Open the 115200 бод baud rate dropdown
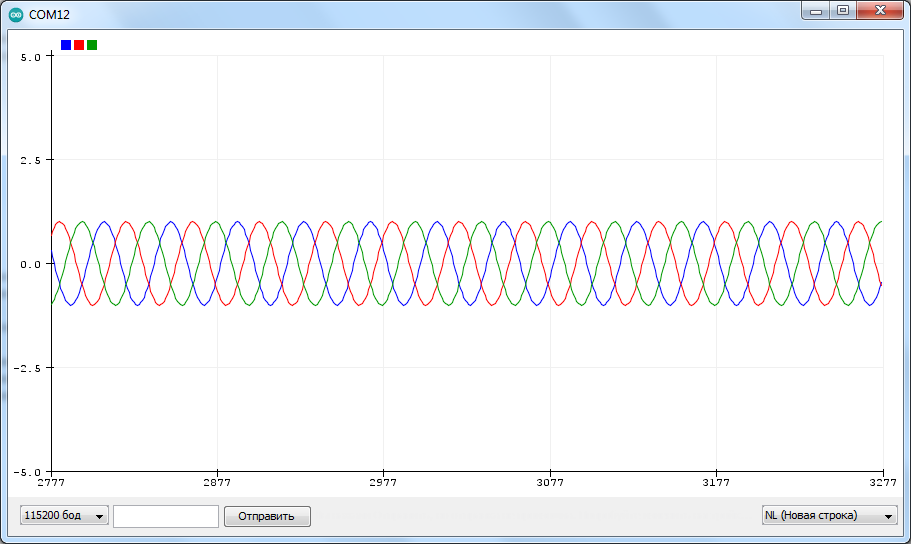Image resolution: width=911 pixels, height=544 pixels. (x=65, y=516)
